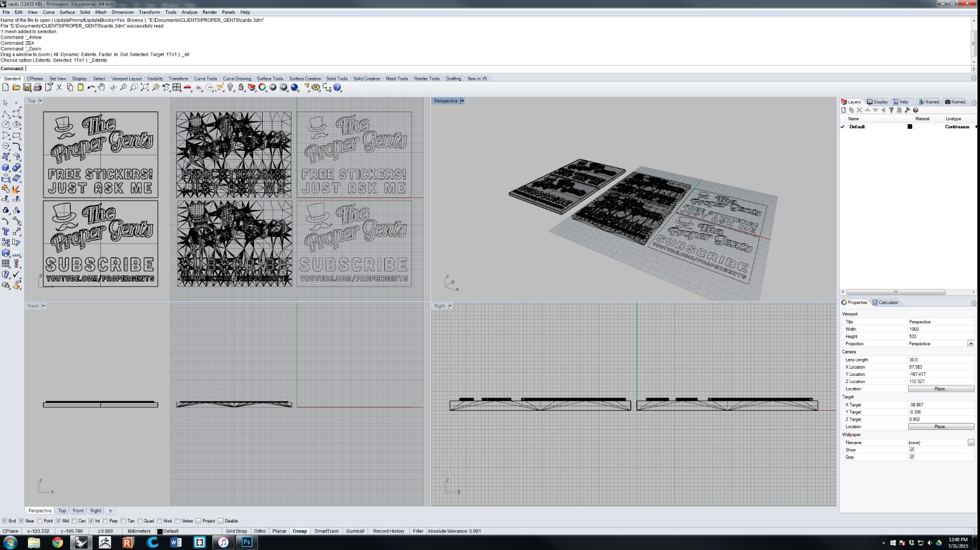
Task: Open Chrome from the Windows taskbar
Action: tap(58, 542)
